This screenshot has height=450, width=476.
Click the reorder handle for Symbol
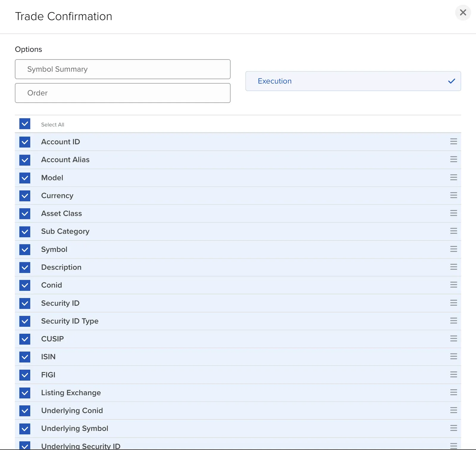click(453, 249)
